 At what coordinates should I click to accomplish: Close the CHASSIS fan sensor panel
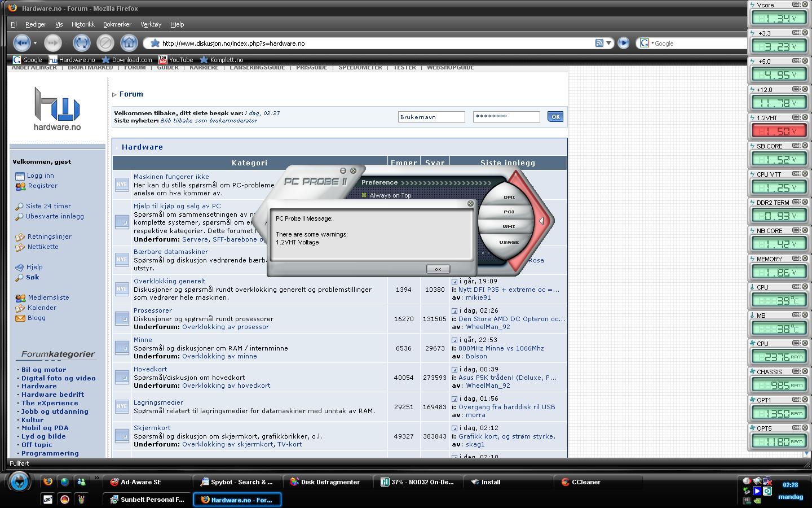point(805,371)
